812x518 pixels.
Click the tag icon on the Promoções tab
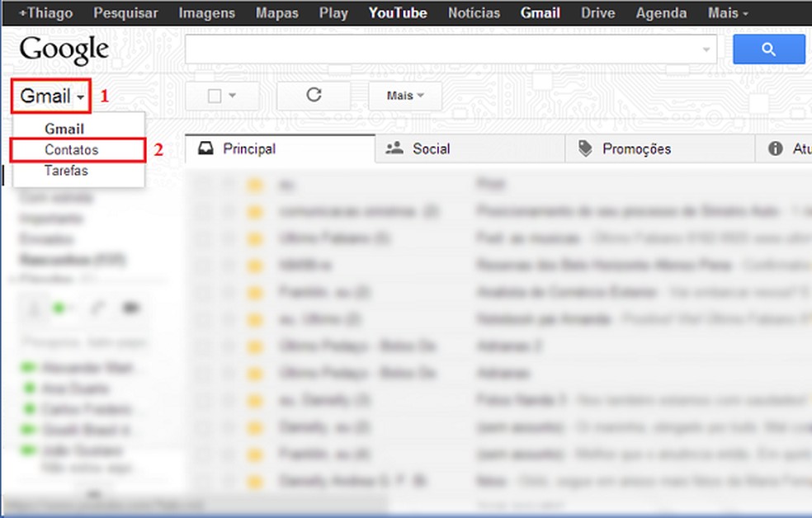(x=585, y=148)
